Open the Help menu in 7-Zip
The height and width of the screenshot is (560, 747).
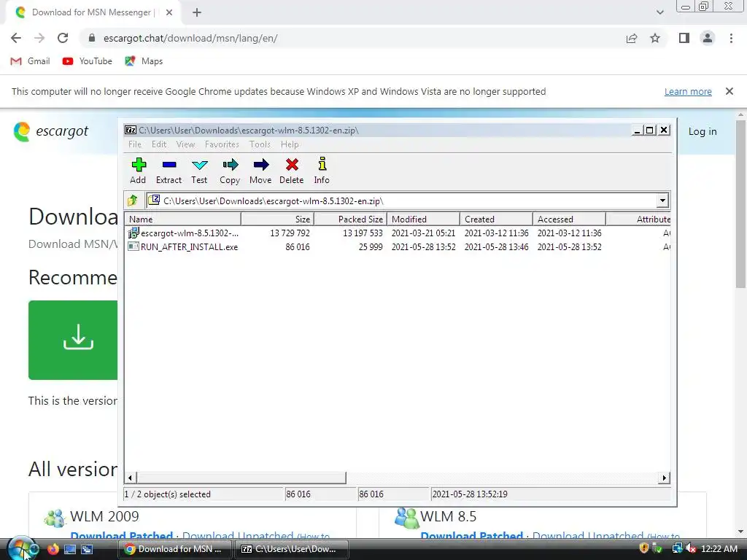pyautogui.click(x=289, y=144)
